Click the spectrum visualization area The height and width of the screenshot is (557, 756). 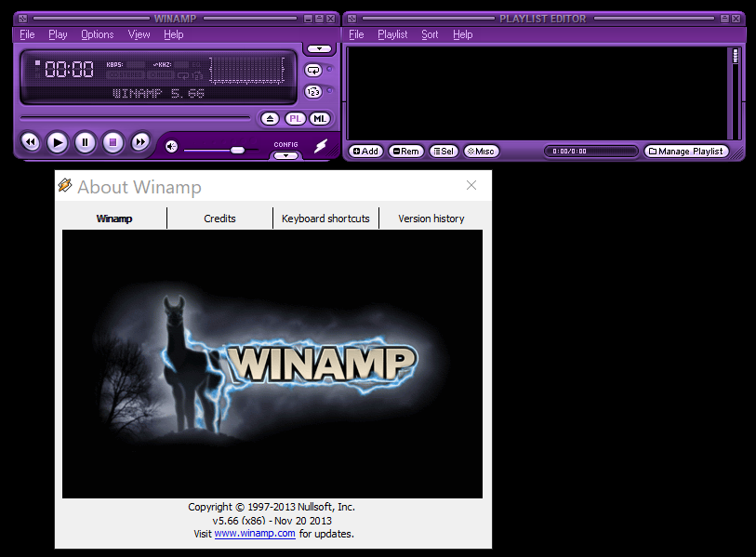(246, 71)
